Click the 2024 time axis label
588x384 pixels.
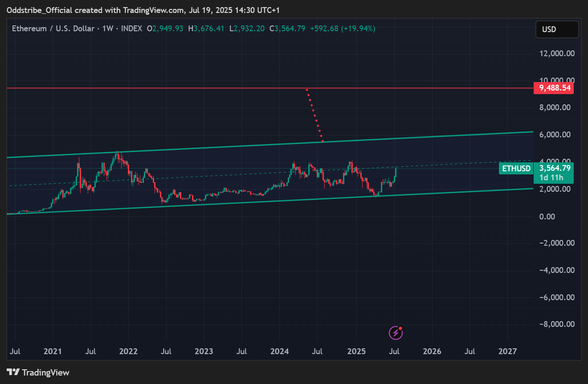coord(279,351)
